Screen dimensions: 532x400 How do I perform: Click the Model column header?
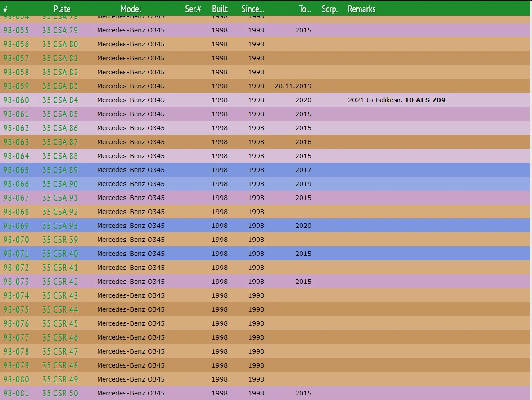pos(131,9)
